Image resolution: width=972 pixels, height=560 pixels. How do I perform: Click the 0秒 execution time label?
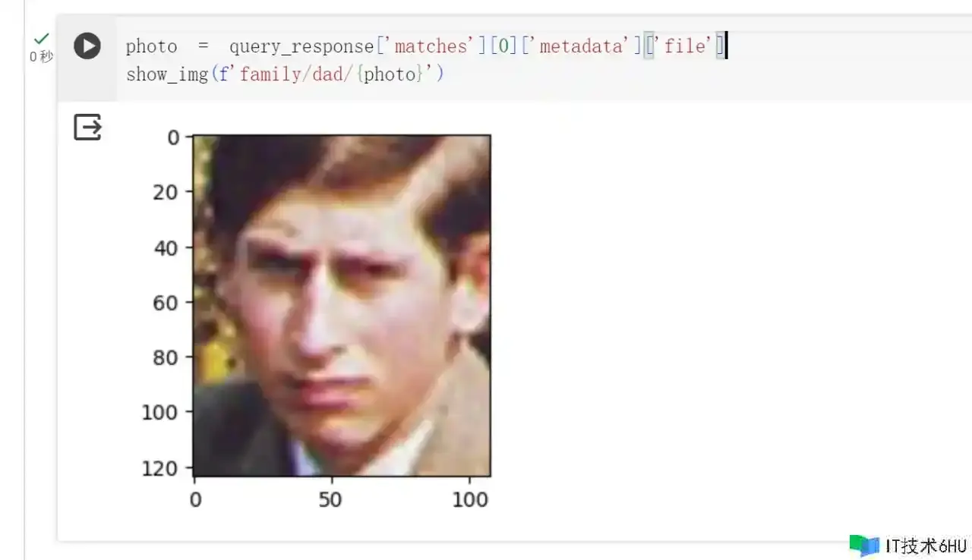pyautogui.click(x=42, y=57)
